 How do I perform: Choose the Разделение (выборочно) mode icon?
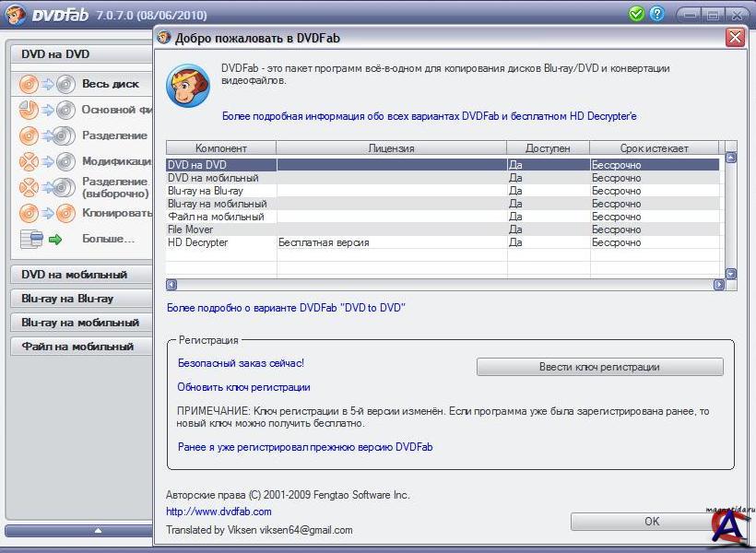[46, 187]
